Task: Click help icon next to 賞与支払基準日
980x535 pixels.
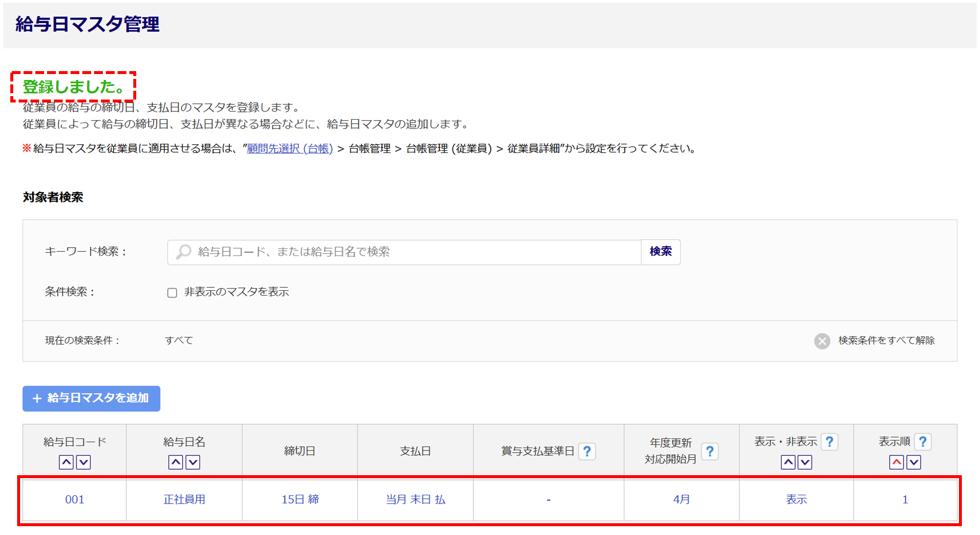Action: pyautogui.click(x=587, y=451)
